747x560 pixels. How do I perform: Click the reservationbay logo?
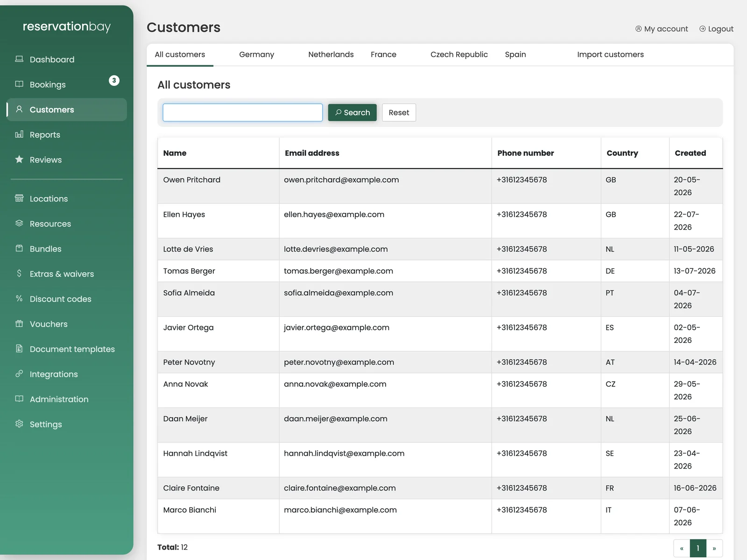tap(67, 27)
